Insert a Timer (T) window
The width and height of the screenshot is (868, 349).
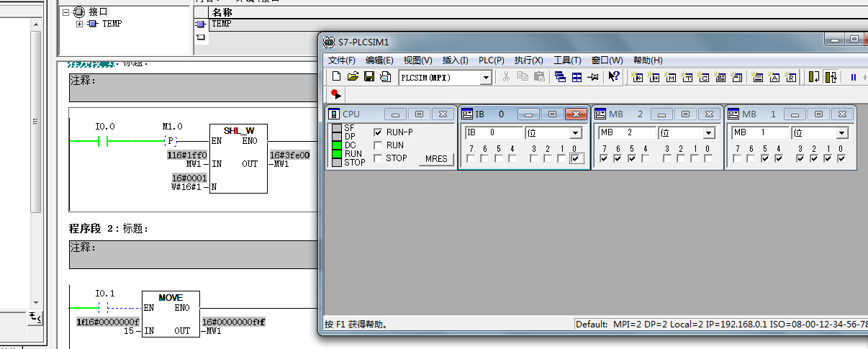pyautogui.click(x=687, y=77)
